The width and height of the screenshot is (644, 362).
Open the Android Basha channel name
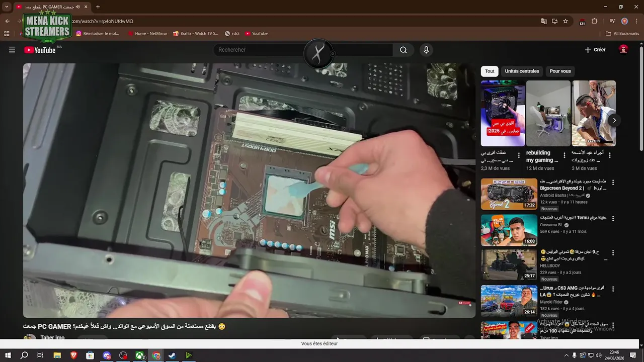(562, 195)
